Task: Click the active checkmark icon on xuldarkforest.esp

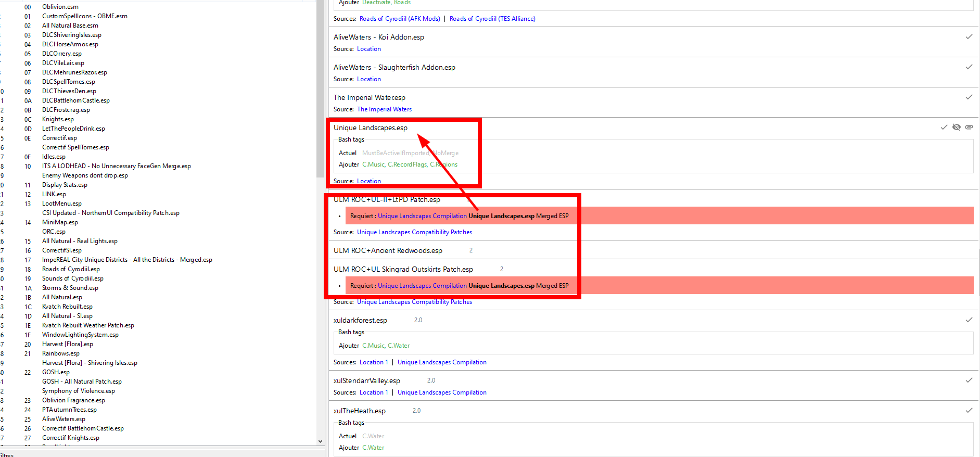Action: point(969,320)
